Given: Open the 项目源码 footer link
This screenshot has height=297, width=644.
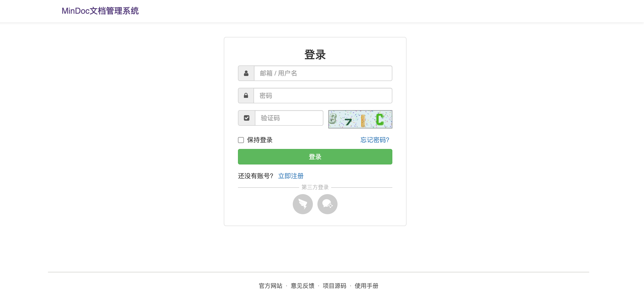Looking at the screenshot, I should click(x=334, y=286).
